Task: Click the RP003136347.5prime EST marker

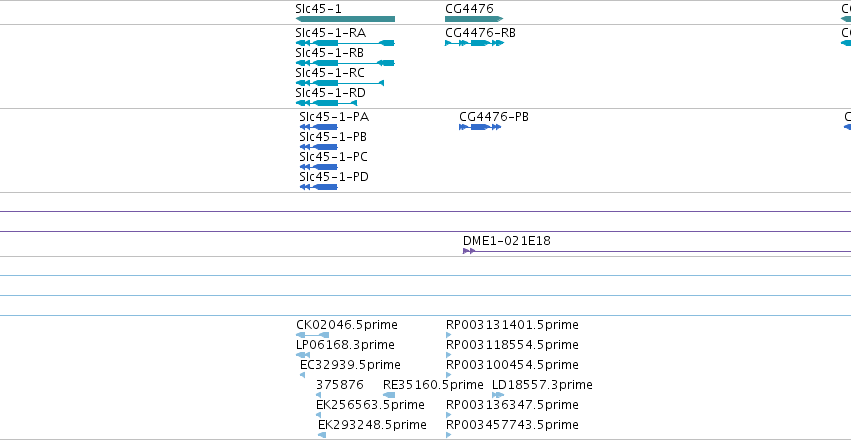Action: (448, 415)
